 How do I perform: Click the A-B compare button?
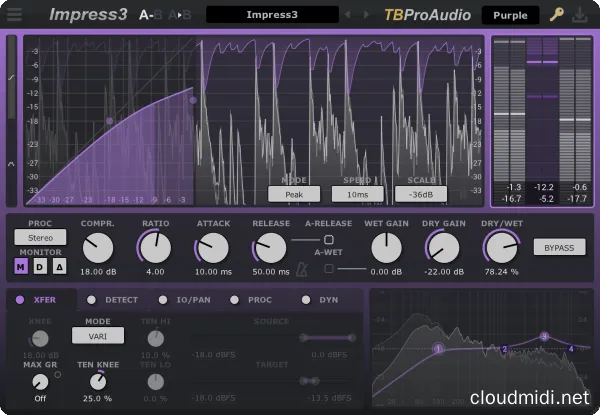pyautogui.click(x=147, y=15)
